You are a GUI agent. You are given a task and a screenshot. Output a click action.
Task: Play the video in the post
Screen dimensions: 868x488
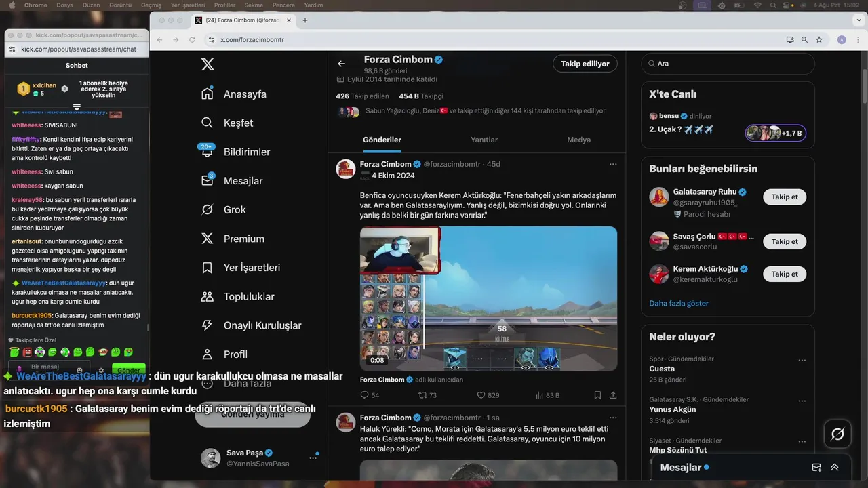click(488, 298)
